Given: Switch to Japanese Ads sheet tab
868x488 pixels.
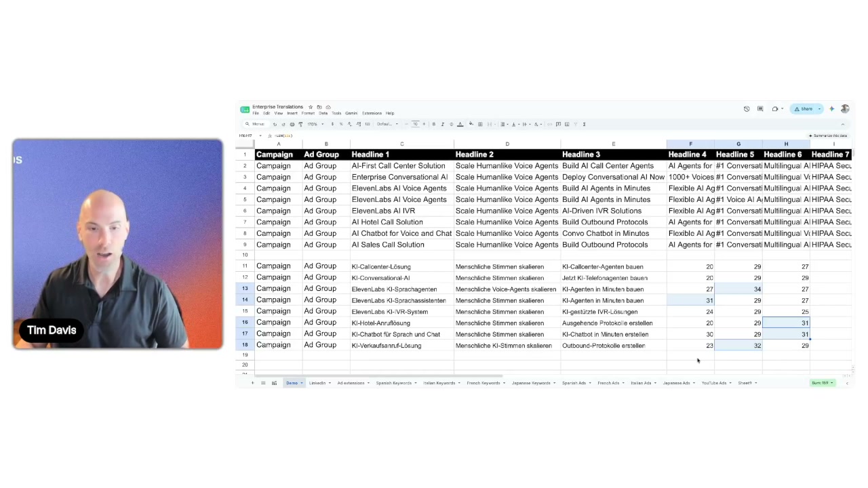Looking at the screenshot, I should 676,383.
